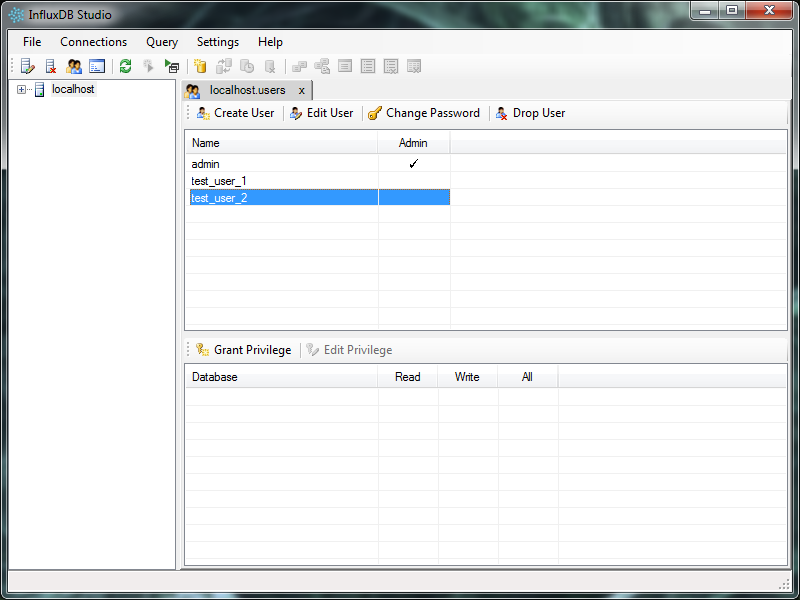800x600 pixels.
Task: Click the Grant Privilege button
Action: click(243, 350)
